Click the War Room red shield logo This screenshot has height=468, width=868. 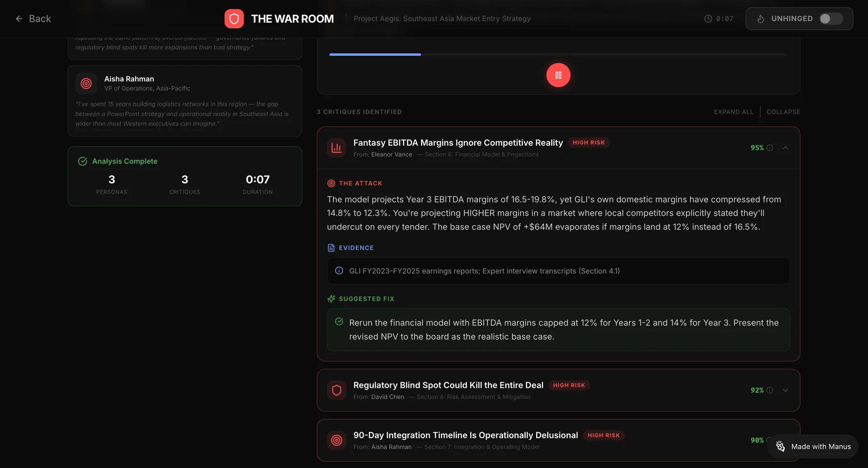(x=234, y=19)
